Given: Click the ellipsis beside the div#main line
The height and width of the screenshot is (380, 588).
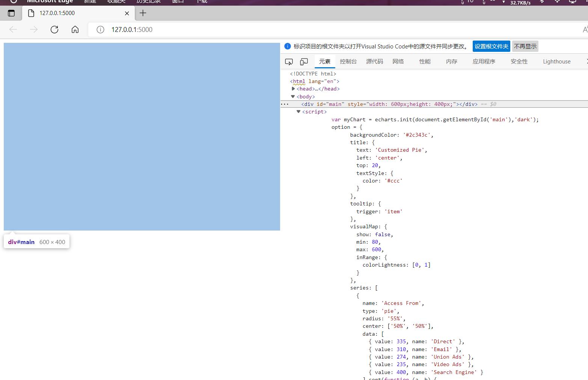Looking at the screenshot, I should point(285,104).
